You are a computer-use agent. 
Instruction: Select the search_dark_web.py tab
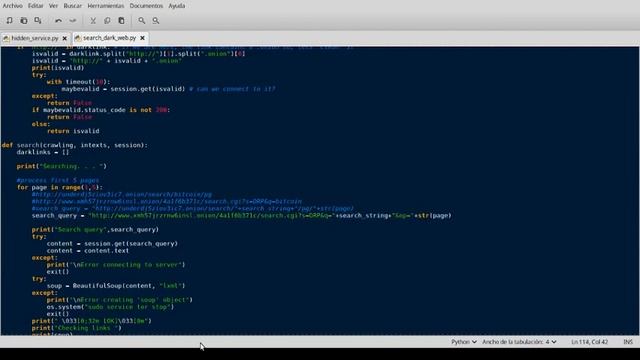[109, 38]
